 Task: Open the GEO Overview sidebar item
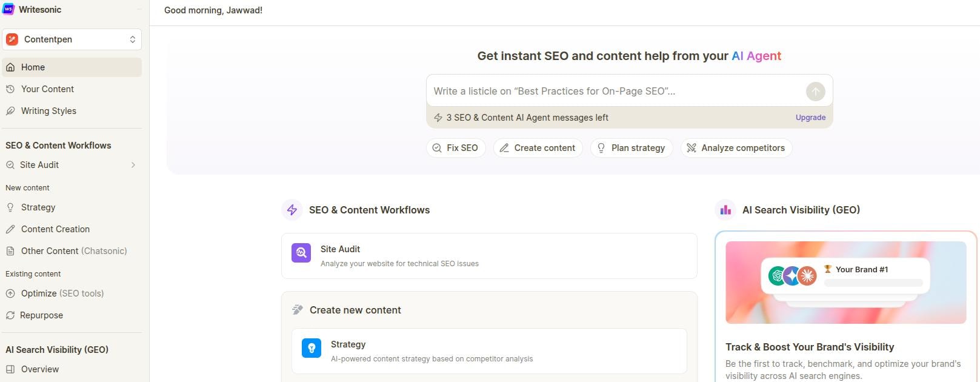[x=40, y=369]
